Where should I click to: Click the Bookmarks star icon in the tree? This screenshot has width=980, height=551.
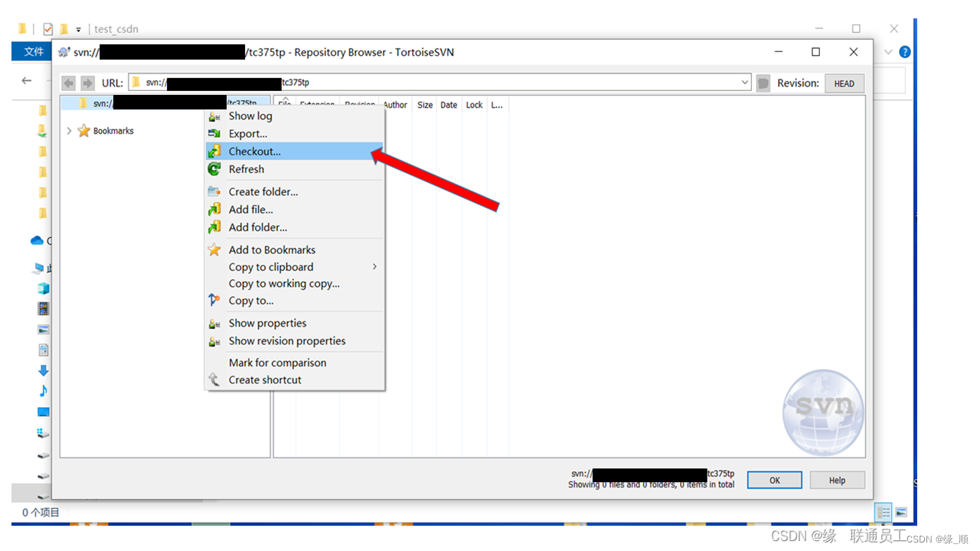click(84, 130)
